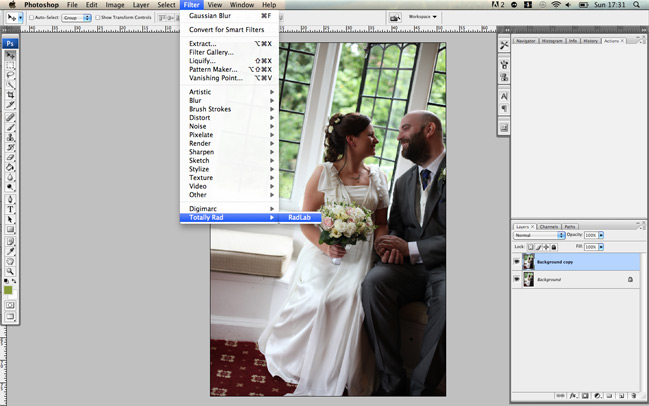Create a new group folder icon
The image size is (649, 406).
click(610, 396)
